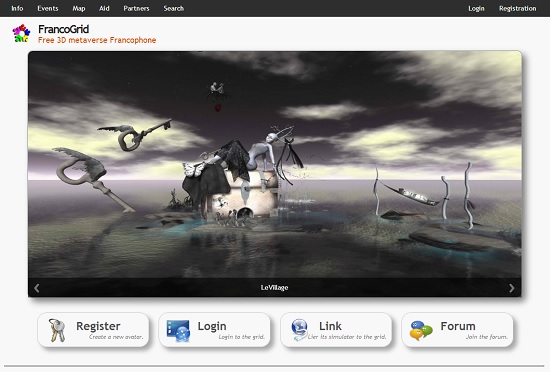Show the previous slide with left arrow
The width and height of the screenshot is (550, 372).
[37, 288]
